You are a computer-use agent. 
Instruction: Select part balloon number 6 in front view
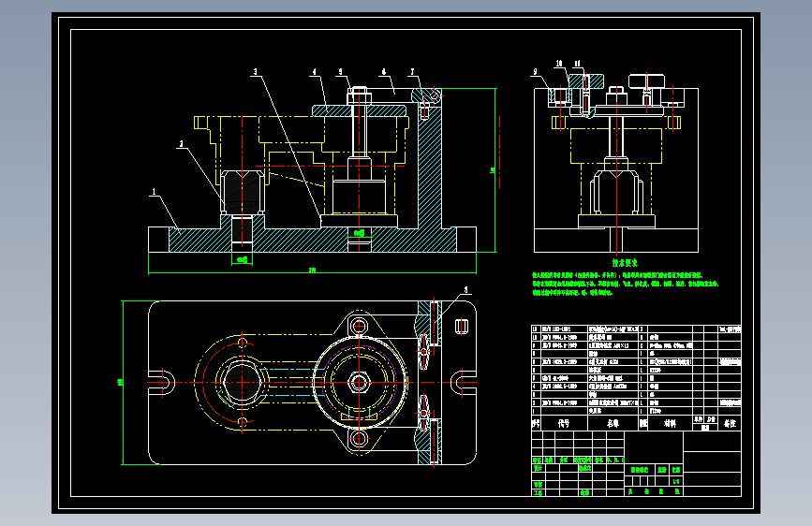coord(384,71)
